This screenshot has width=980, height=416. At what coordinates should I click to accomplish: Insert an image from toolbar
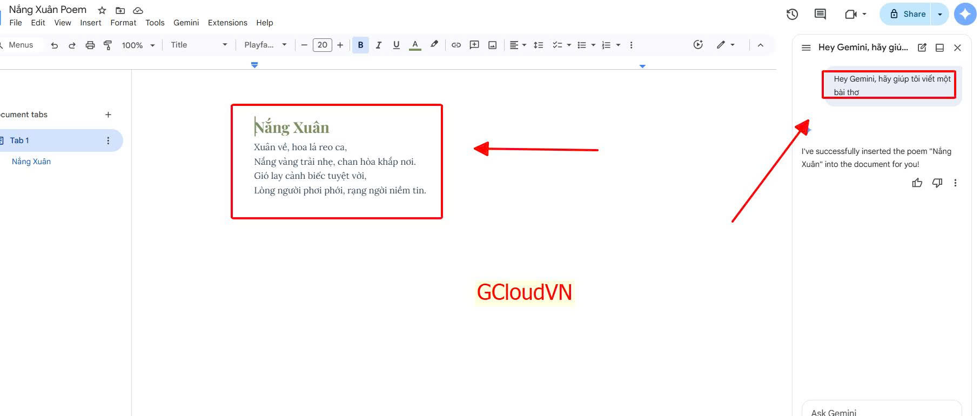(x=493, y=45)
